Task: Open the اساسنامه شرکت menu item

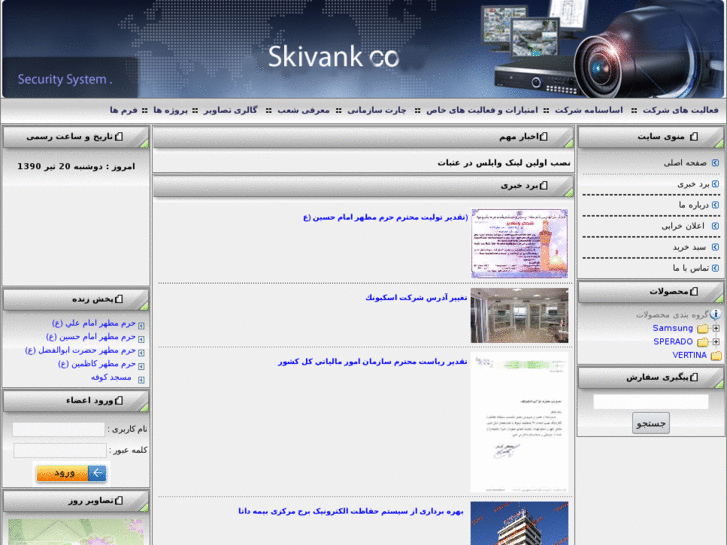Action: point(589,110)
